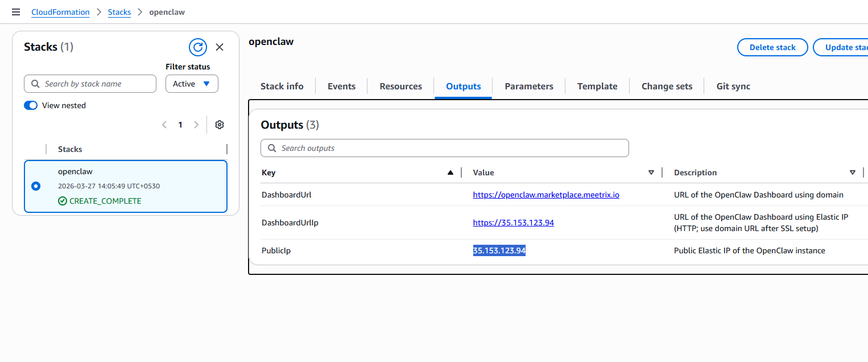Screen dimensions: 868x362
Task: Open the https://35.153.123.94 link
Action: coord(513,223)
